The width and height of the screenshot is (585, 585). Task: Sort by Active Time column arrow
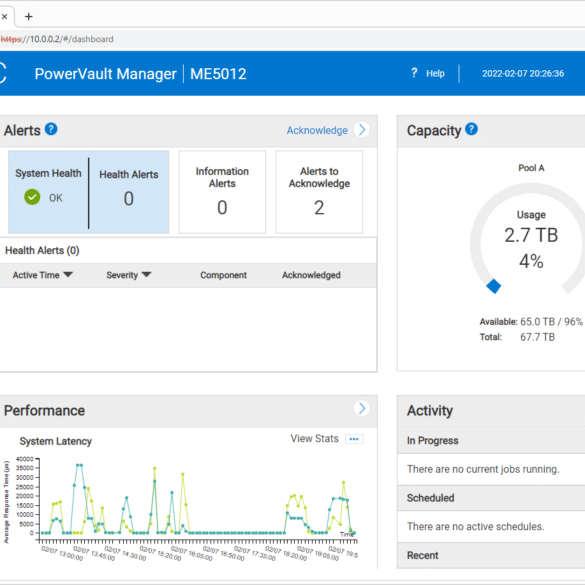pyautogui.click(x=68, y=275)
